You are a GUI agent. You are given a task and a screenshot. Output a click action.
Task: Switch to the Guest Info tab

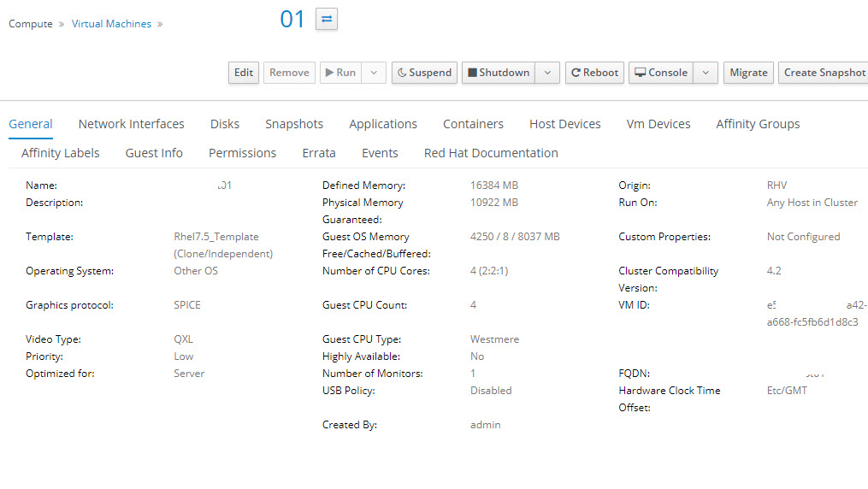(154, 153)
